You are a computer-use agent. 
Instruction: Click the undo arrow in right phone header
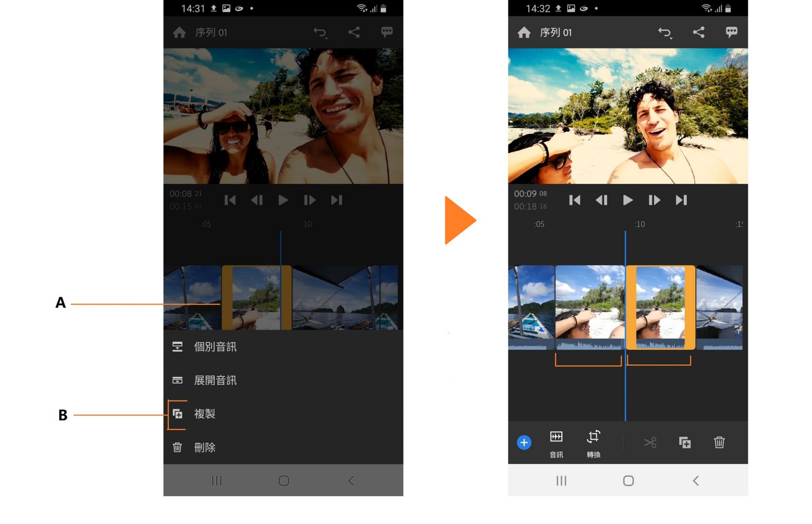click(664, 33)
